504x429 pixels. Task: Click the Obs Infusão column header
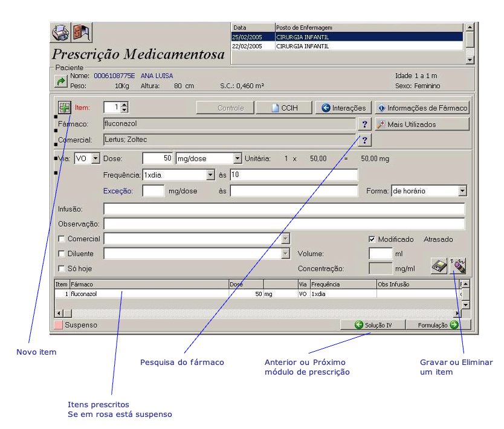[x=418, y=284]
